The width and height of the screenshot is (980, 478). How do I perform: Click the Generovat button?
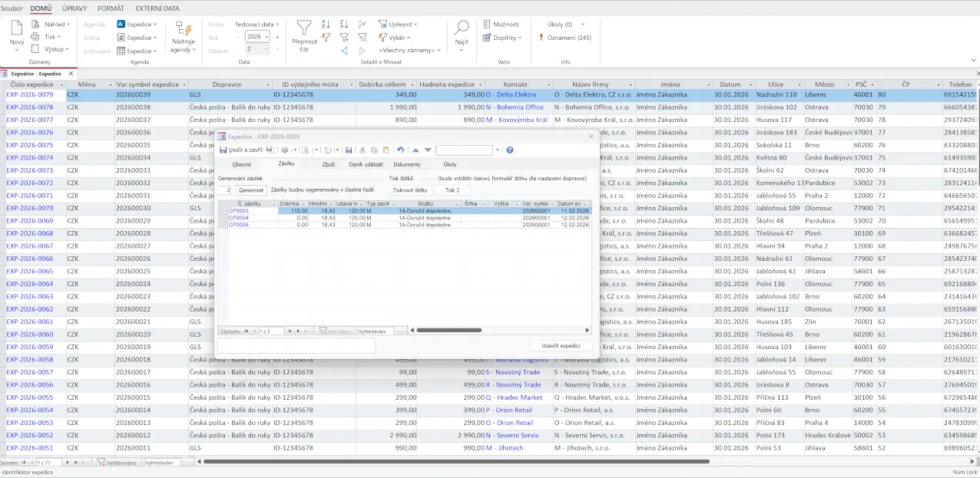click(250, 190)
